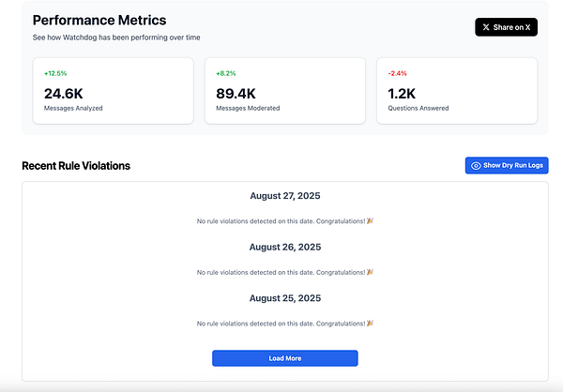The height and width of the screenshot is (392, 563).
Task: Click party popper emoji under August 26
Action: pos(371,272)
